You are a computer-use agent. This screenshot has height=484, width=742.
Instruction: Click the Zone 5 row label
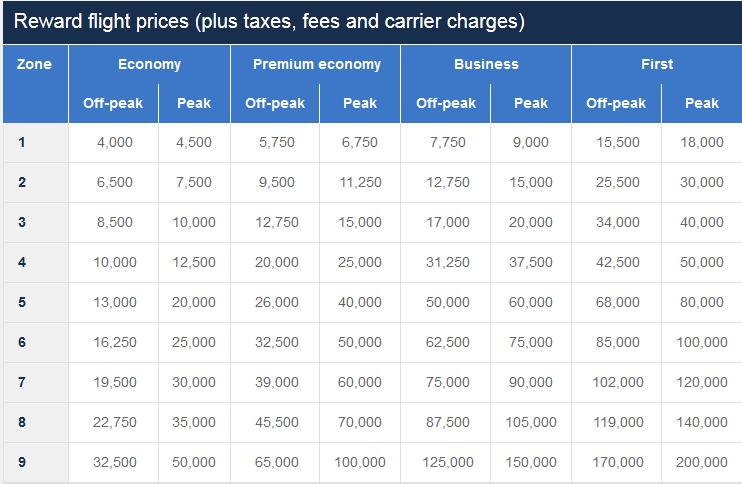click(x=22, y=302)
